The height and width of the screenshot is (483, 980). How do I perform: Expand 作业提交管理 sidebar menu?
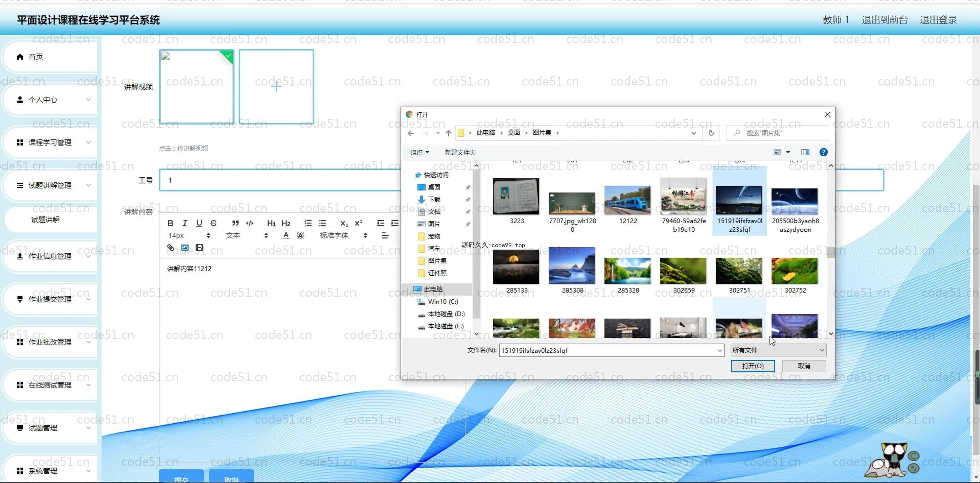49,299
